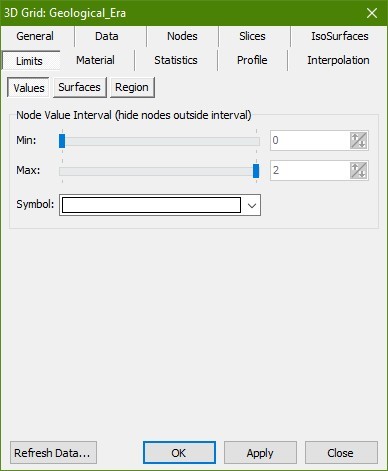
Task: Click the Refresh Data button
Action: 53,453
